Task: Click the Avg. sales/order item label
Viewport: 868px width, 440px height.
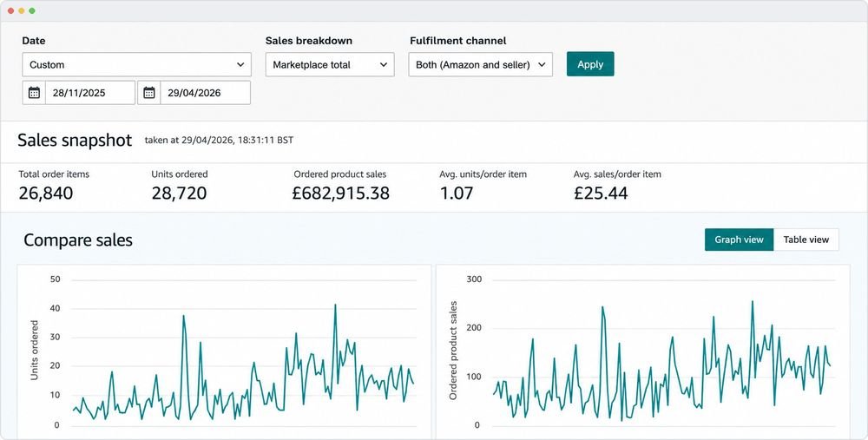Action: (617, 174)
